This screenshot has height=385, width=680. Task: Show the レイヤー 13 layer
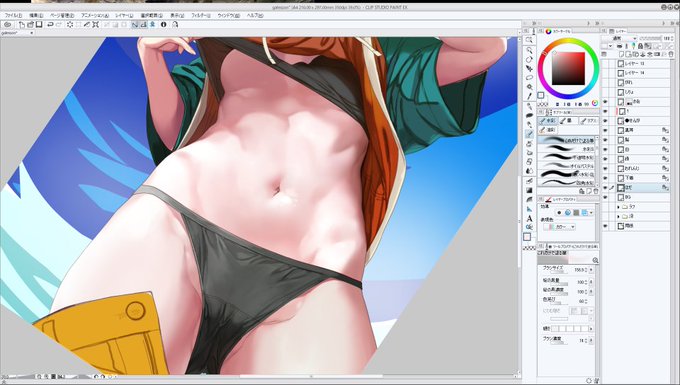[605, 64]
